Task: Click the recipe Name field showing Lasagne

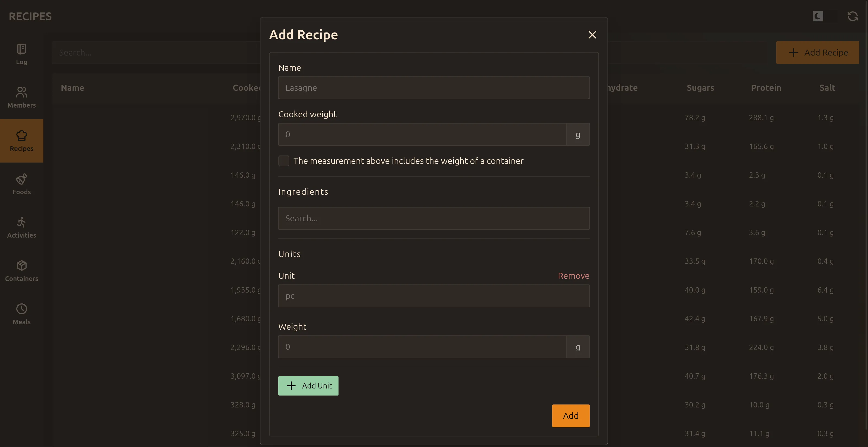Action: point(434,88)
